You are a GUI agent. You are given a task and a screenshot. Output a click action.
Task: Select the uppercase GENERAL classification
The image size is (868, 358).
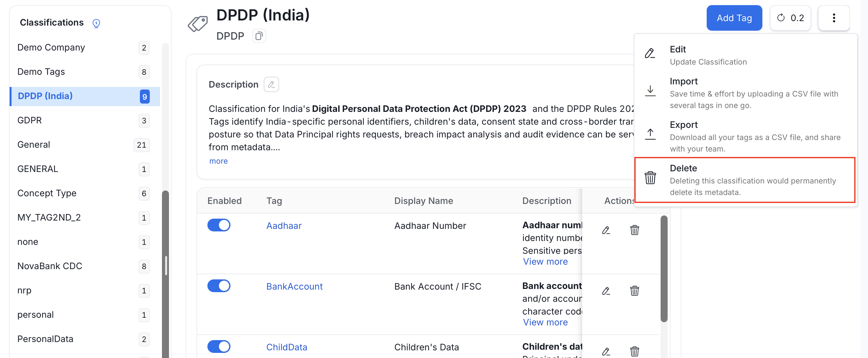coord(84,169)
